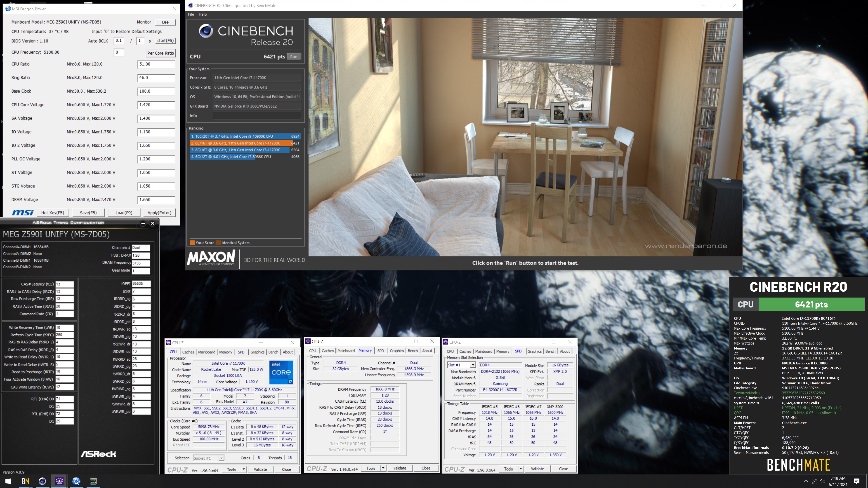The image size is (868, 488).
Task: Click the Run button in Cinebench
Action: (294, 56)
